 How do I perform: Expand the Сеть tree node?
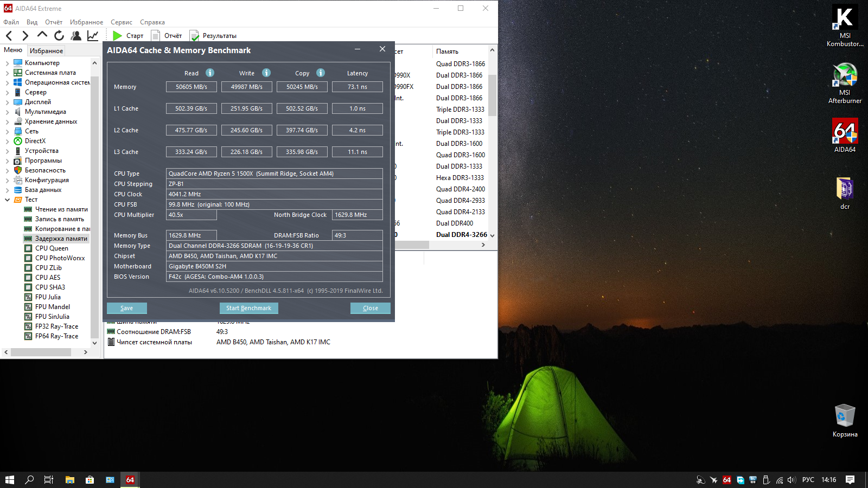pos(8,131)
